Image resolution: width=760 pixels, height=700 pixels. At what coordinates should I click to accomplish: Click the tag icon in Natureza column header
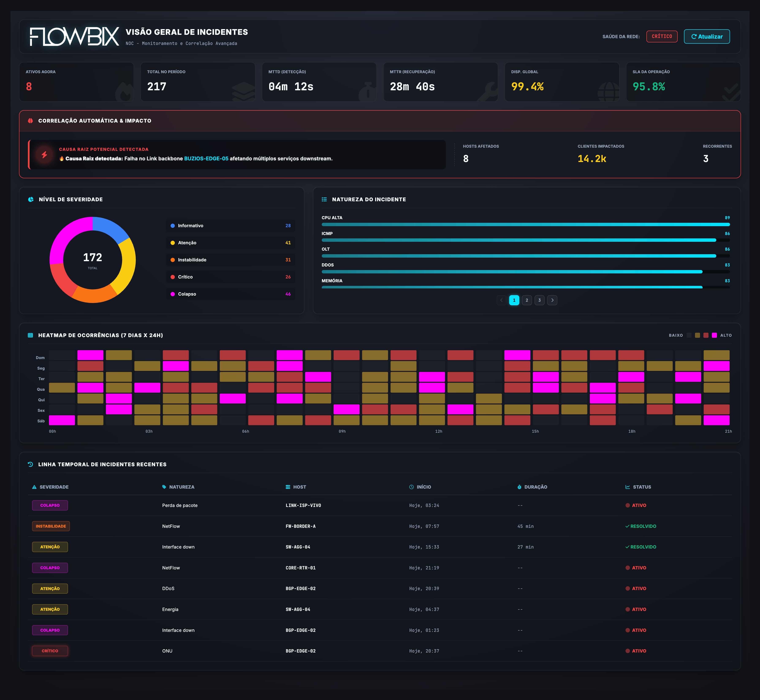(164, 487)
